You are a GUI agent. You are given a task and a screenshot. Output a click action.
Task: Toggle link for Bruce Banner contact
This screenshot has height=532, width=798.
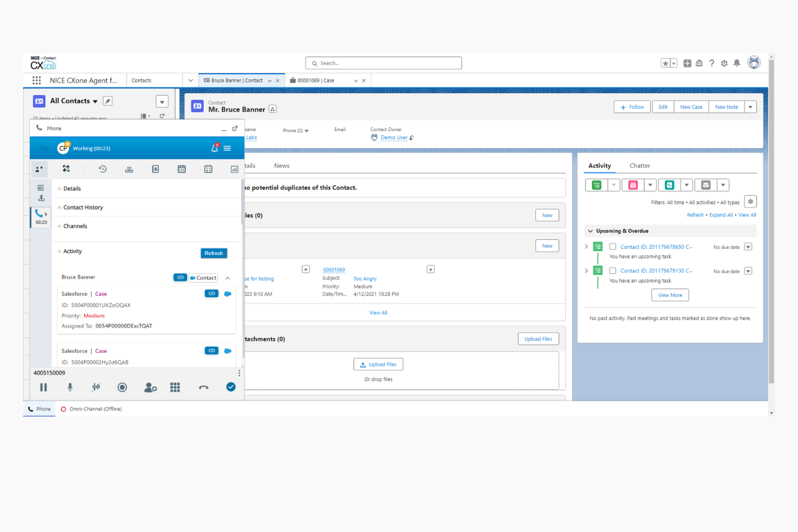pyautogui.click(x=180, y=278)
